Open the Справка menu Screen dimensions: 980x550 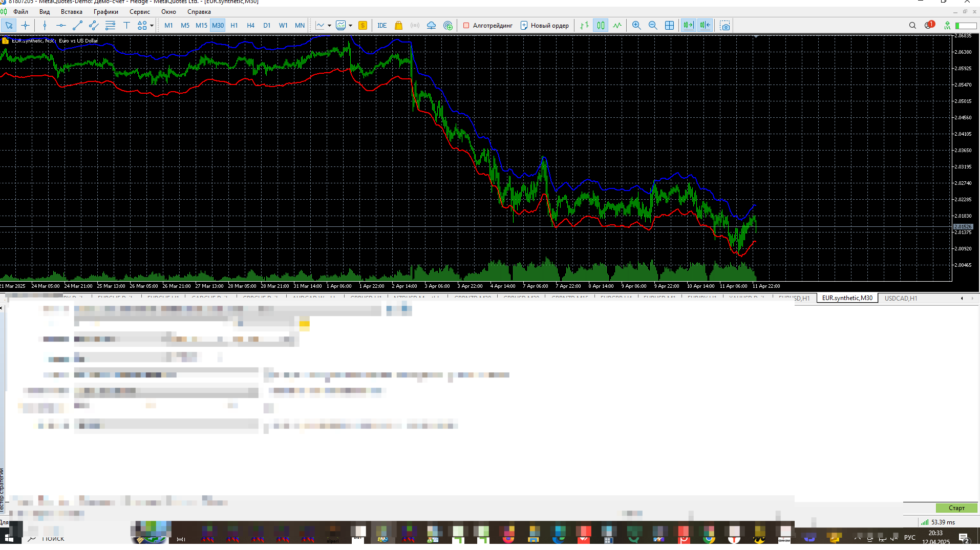[199, 11]
